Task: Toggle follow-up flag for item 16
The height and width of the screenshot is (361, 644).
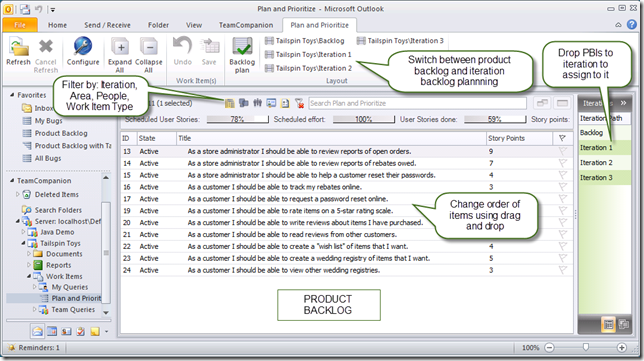Action: (562, 187)
